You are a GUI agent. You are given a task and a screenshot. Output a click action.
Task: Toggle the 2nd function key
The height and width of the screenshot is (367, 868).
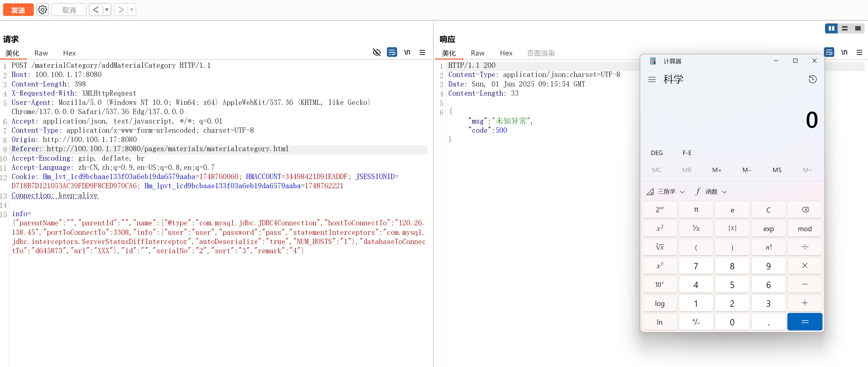click(x=660, y=210)
